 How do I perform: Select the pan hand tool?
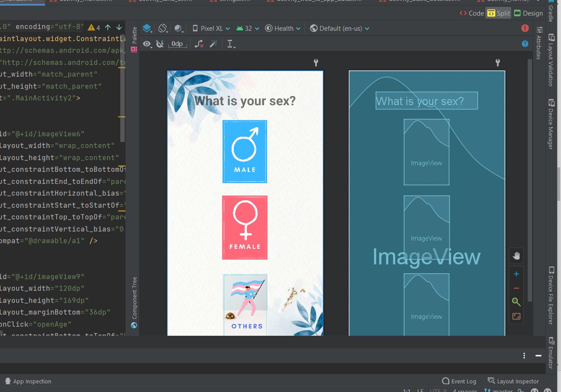click(x=516, y=255)
